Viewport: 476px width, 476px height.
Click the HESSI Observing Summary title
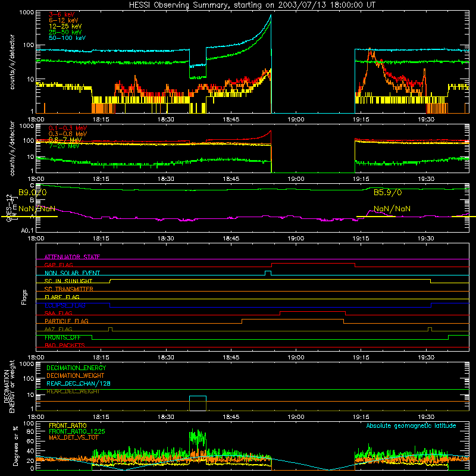252,5
